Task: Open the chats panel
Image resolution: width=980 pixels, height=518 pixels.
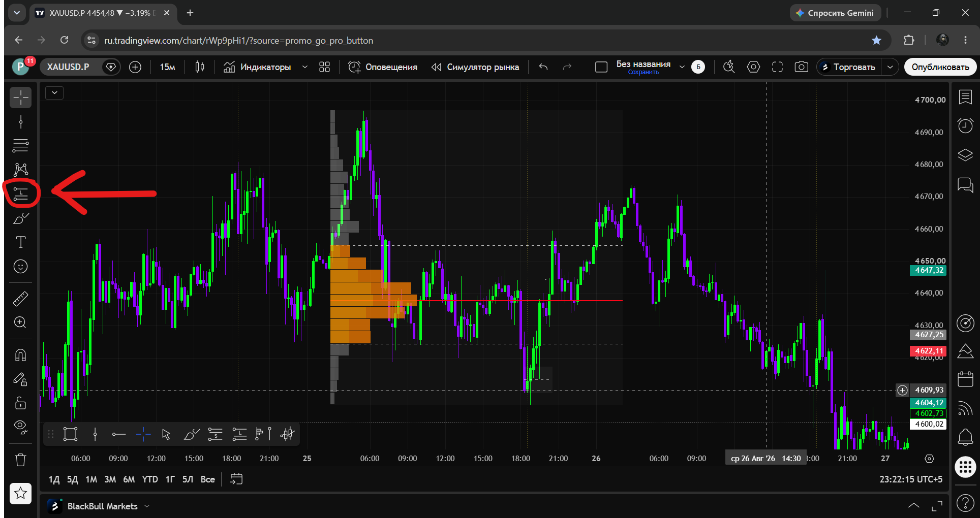Action: pos(965,185)
